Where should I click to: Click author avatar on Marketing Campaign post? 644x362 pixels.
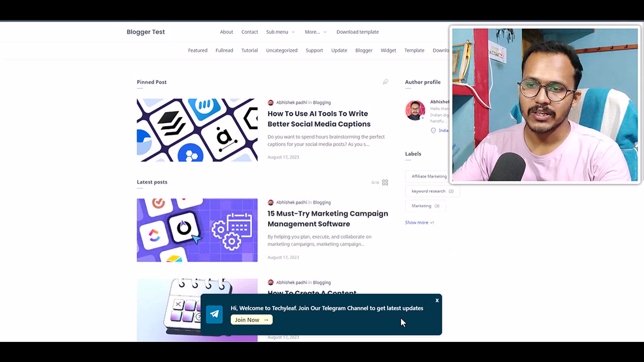pos(271,202)
